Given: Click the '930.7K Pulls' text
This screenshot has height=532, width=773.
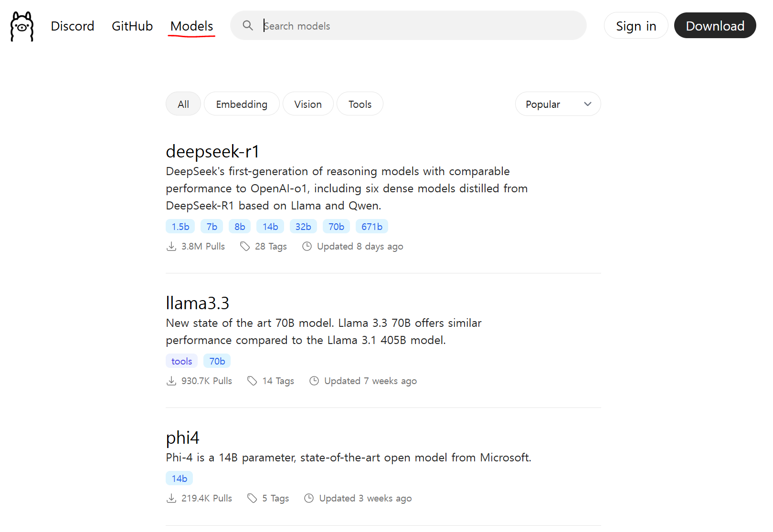Looking at the screenshot, I should tap(207, 381).
